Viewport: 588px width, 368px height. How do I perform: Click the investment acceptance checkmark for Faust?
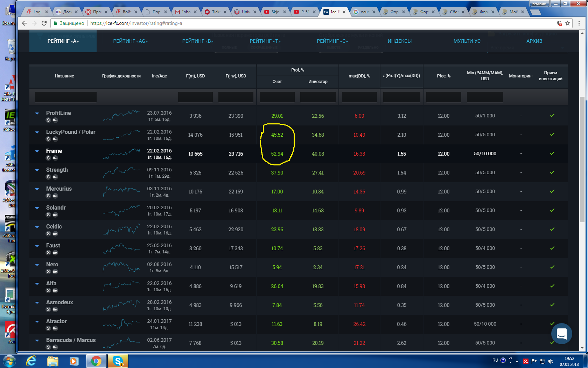(552, 248)
